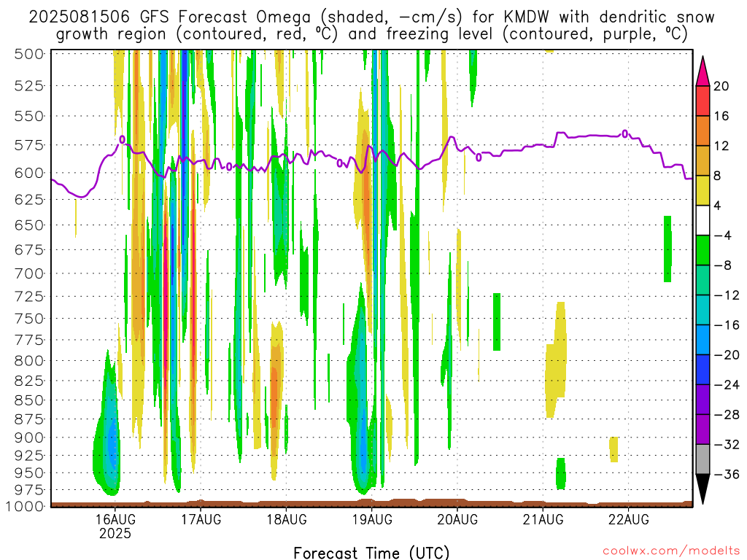
Task: Click the 775 pressure level label
Action: [28, 340]
